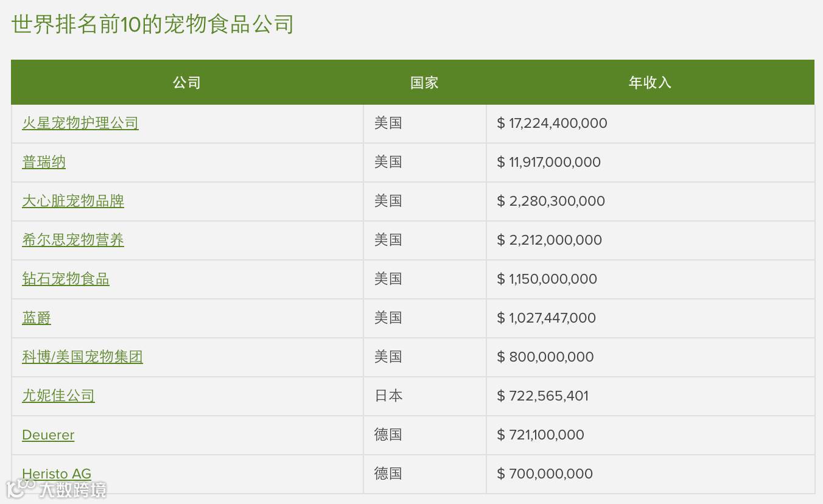The image size is (823, 504).
Task: Click 美国 in the 普瑞纳 row
Action: (388, 162)
